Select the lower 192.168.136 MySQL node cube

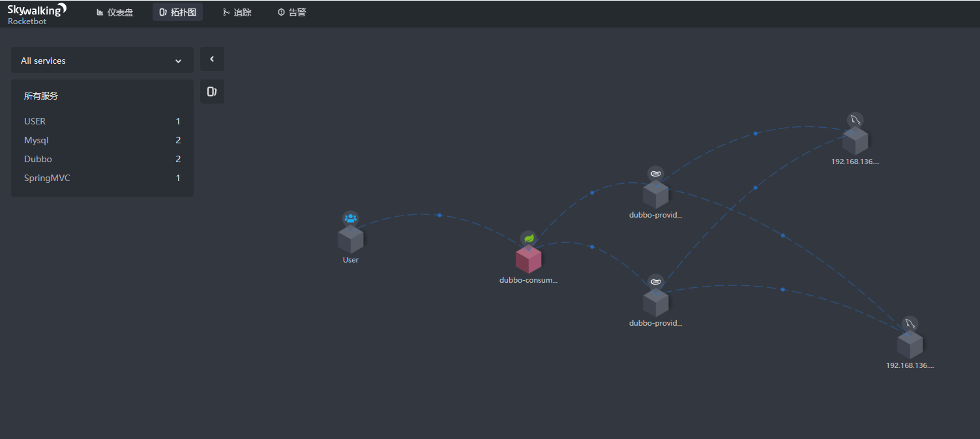coord(910,345)
